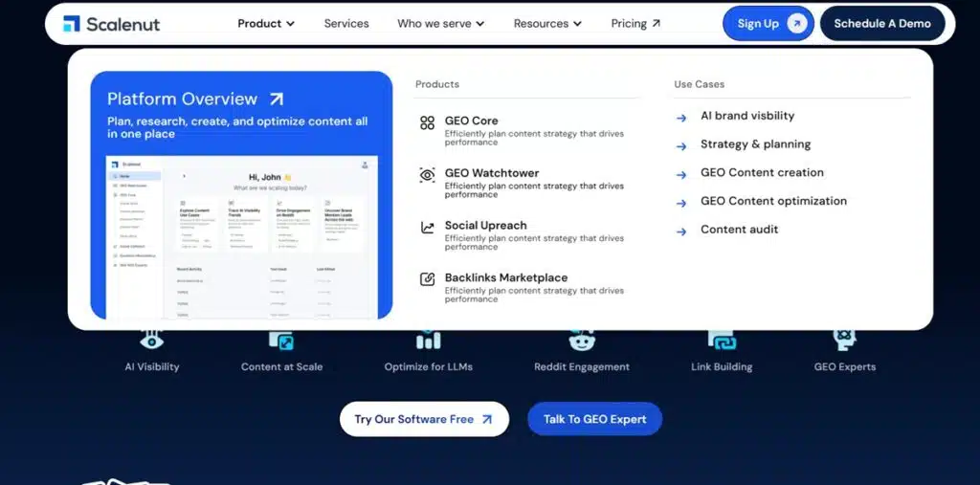Collapse the Product dropdown menu
This screenshot has width=980, height=485.
pyautogui.click(x=266, y=23)
